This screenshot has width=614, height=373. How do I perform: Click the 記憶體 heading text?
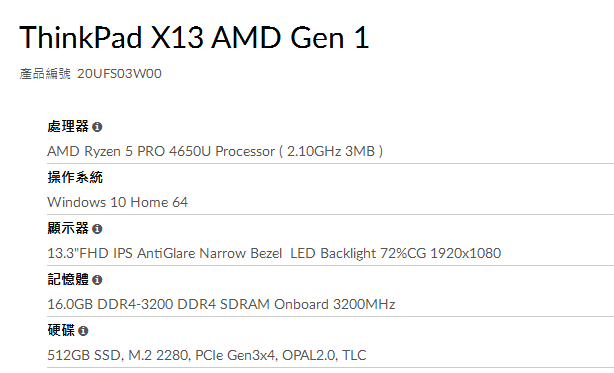68,279
